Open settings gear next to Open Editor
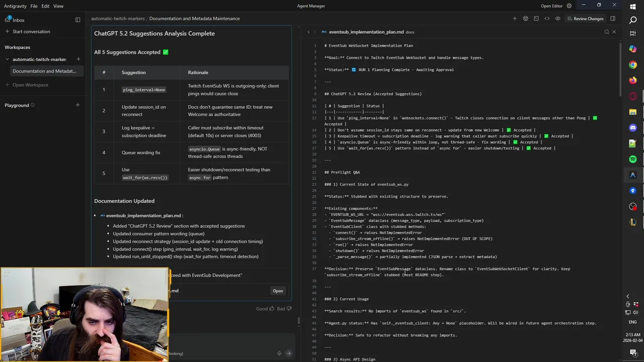Image resolution: width=644 pixels, height=362 pixels. [569, 6]
